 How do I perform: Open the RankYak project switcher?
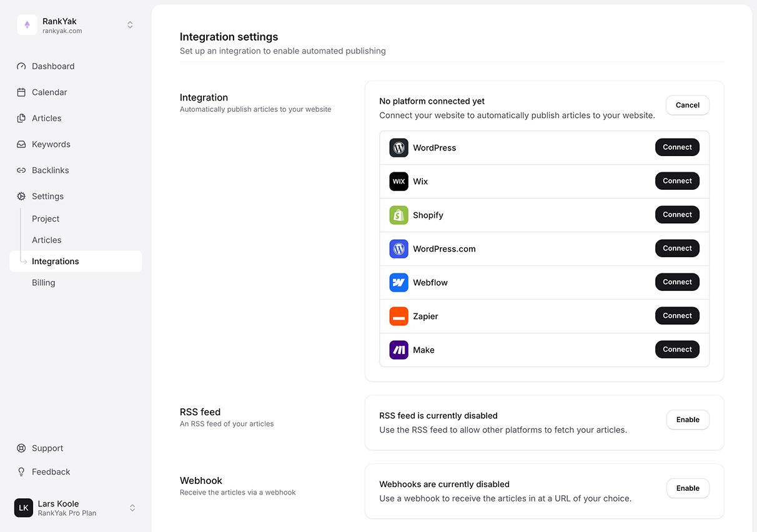[130, 25]
